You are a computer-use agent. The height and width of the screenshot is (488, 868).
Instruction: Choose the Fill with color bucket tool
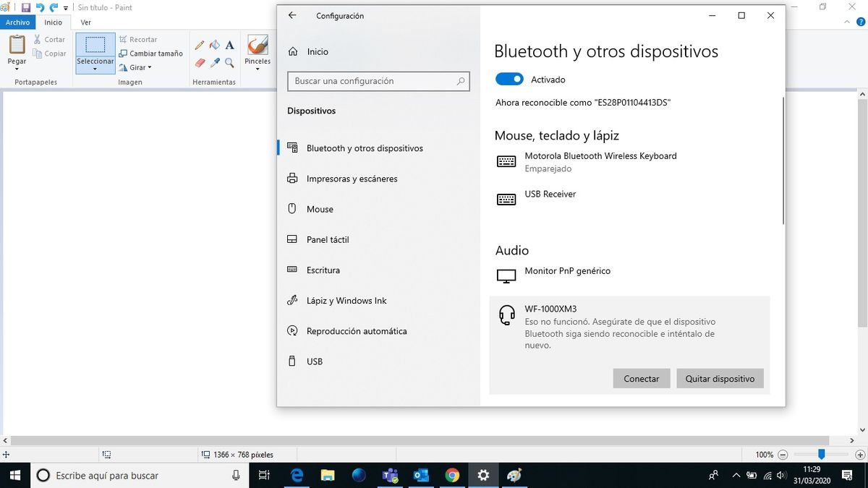tap(215, 45)
